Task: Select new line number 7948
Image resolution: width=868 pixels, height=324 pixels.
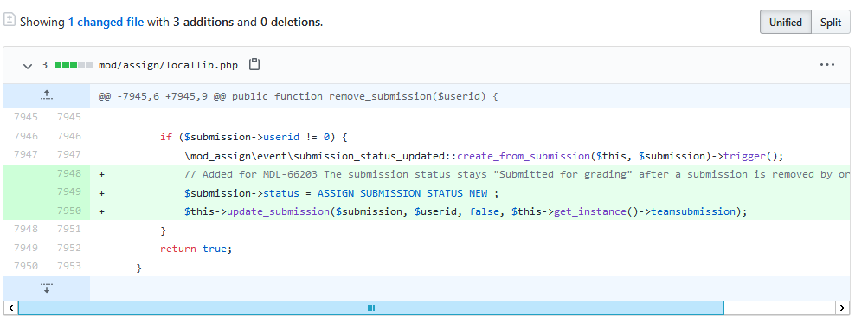Action: click(68, 173)
